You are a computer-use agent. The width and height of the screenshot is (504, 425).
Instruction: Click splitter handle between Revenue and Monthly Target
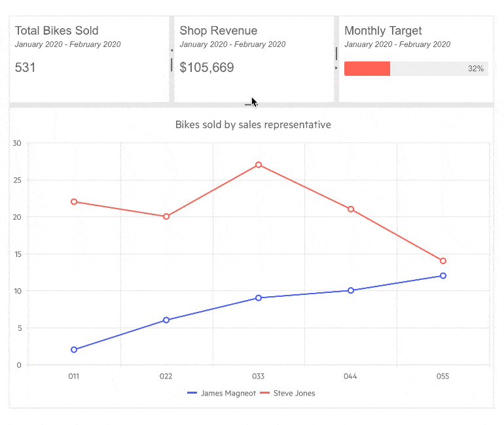tap(336, 54)
